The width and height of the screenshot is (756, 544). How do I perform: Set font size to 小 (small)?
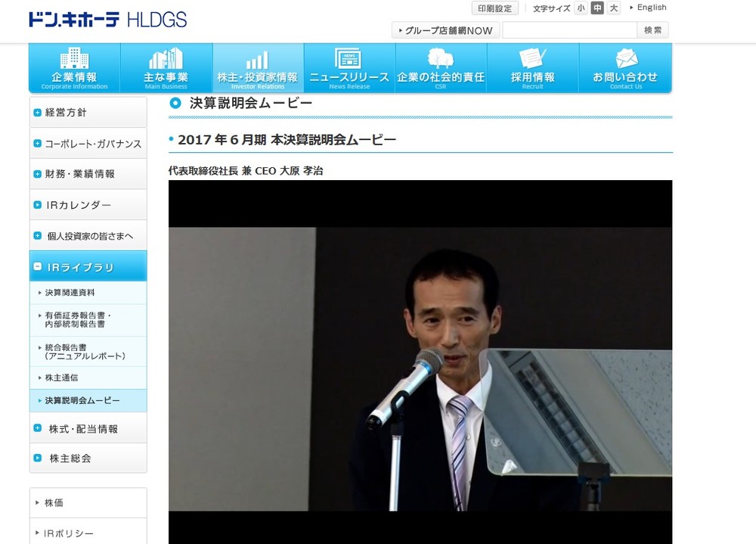point(581,8)
